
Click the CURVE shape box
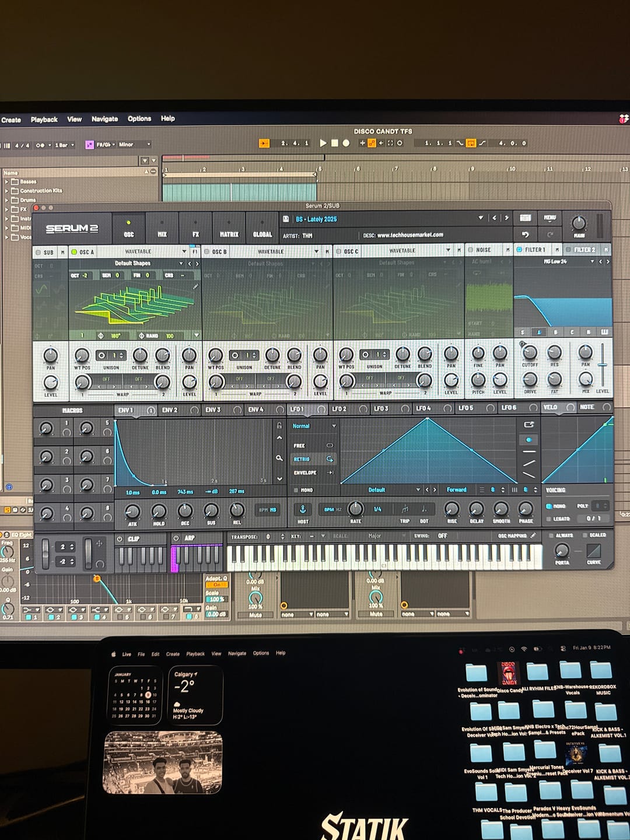click(594, 551)
